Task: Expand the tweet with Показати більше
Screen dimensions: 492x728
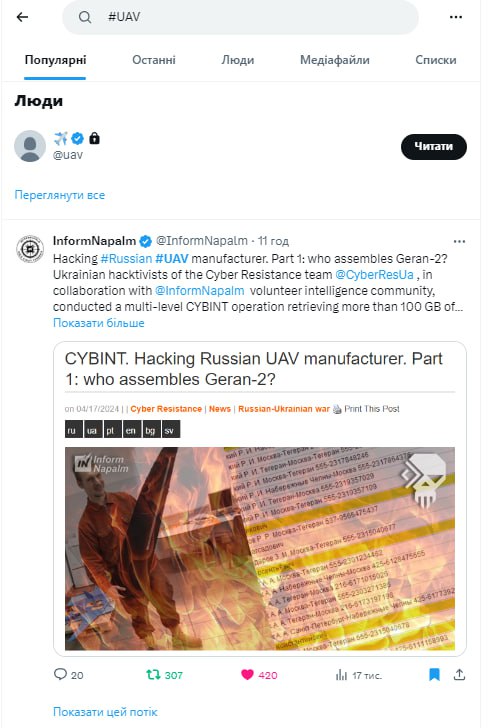Action: [x=98, y=323]
